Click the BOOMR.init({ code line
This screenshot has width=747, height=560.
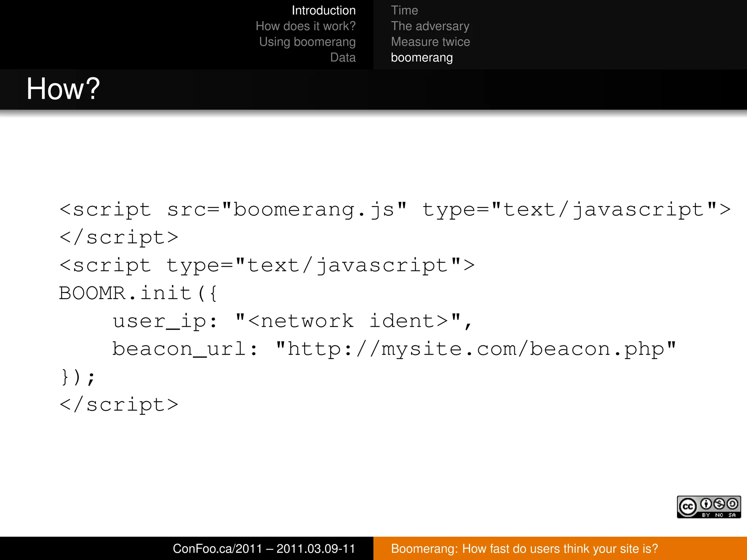[138, 293]
